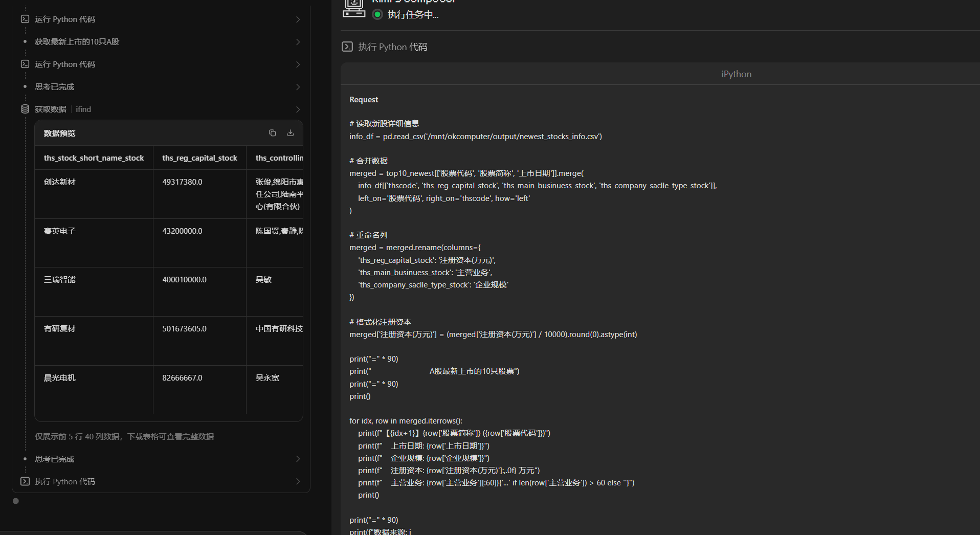Image resolution: width=980 pixels, height=535 pixels.
Task: Expand the sidebar 执行 Python 代码 step
Action: click(298, 481)
